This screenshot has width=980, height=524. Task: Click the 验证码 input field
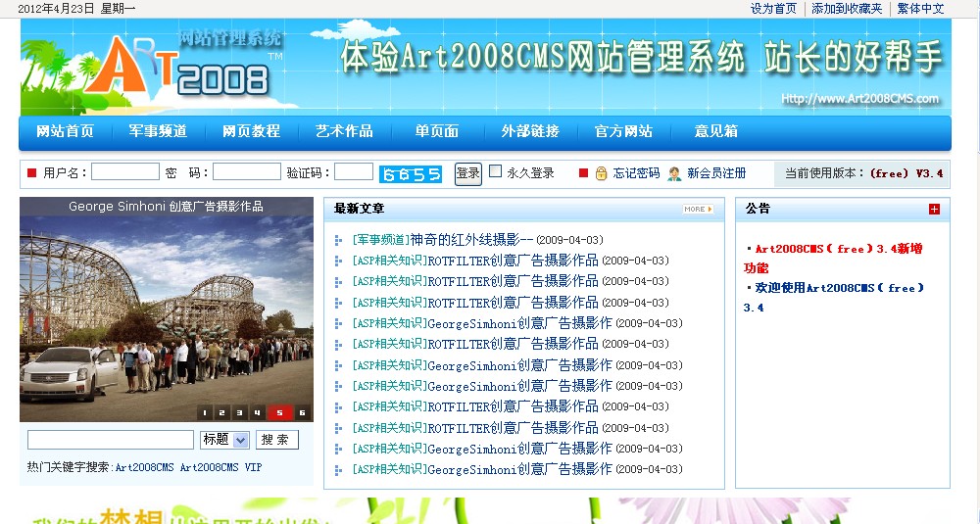pyautogui.click(x=354, y=171)
